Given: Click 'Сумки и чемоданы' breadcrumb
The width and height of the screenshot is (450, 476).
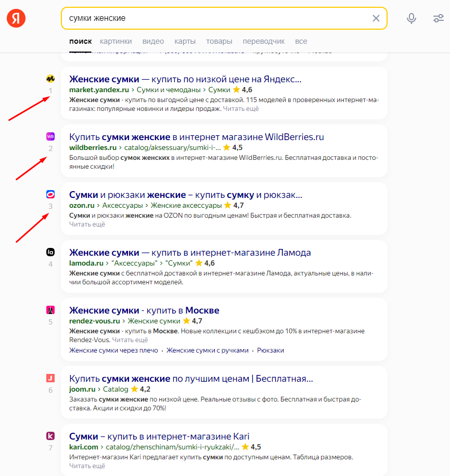Looking at the screenshot, I should (x=169, y=90).
